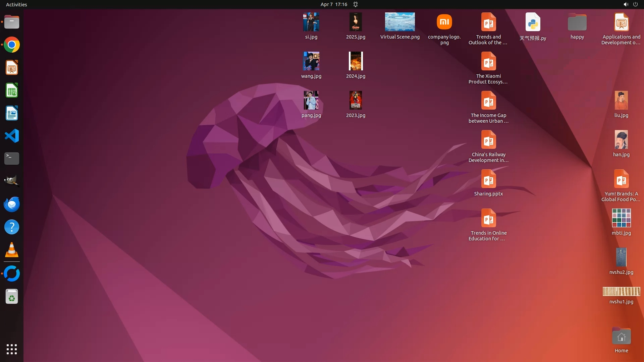Open Google Chrome from the dock
The image size is (644, 362).
(x=12, y=45)
